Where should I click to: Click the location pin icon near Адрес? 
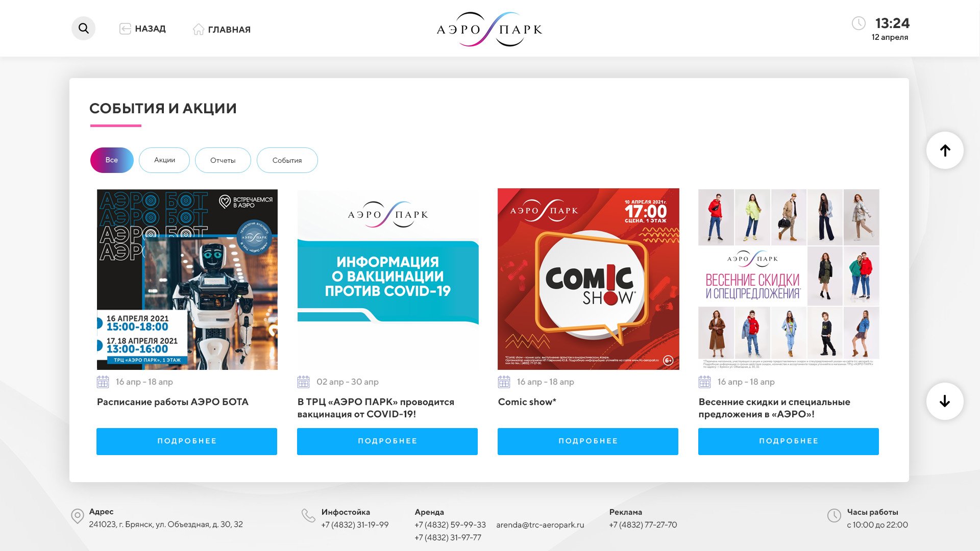pos(78,516)
